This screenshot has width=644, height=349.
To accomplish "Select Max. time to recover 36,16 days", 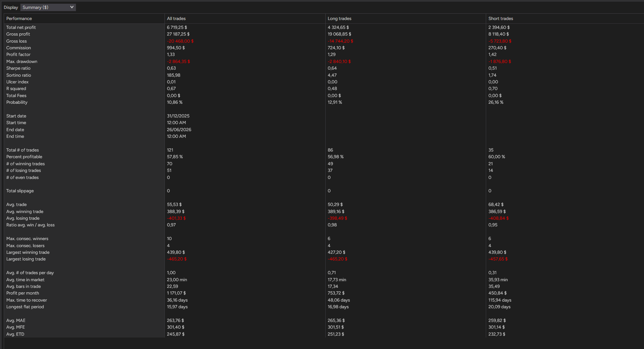I will coord(177,300).
